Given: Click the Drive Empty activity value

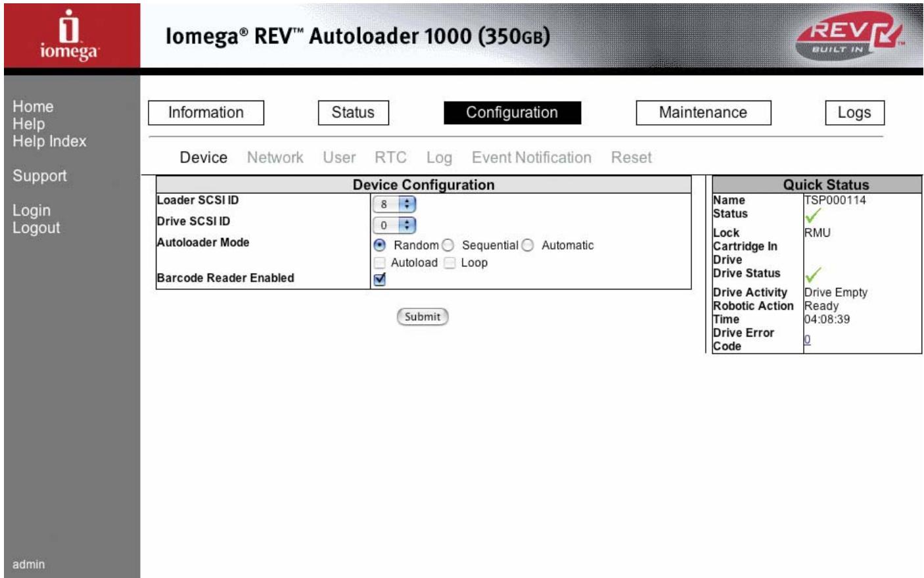Looking at the screenshot, I should (836, 293).
